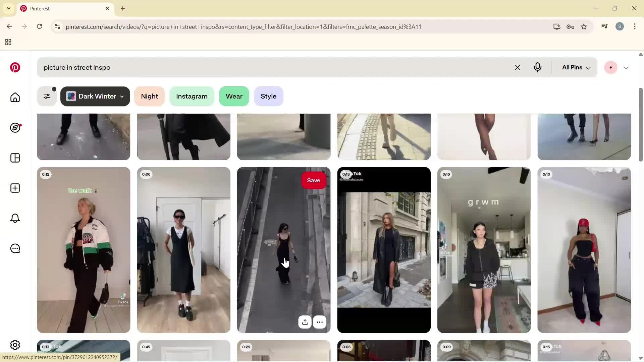
Task: Select the Explore compass icon with notification dot
Action: [x=15, y=128]
